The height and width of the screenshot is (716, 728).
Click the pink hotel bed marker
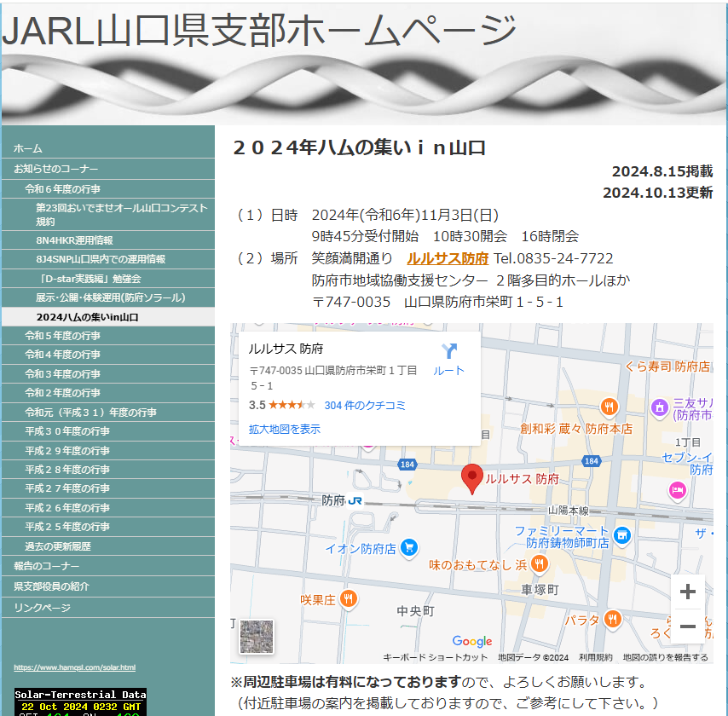678,491
